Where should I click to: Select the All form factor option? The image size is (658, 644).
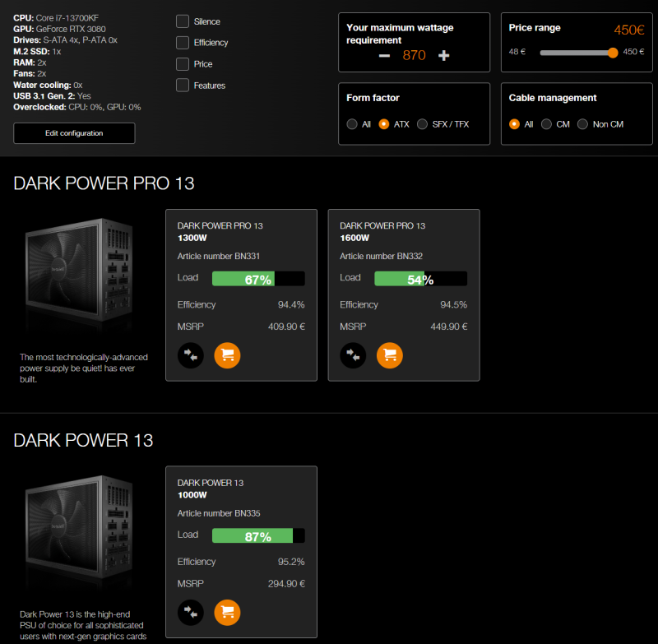click(x=352, y=124)
